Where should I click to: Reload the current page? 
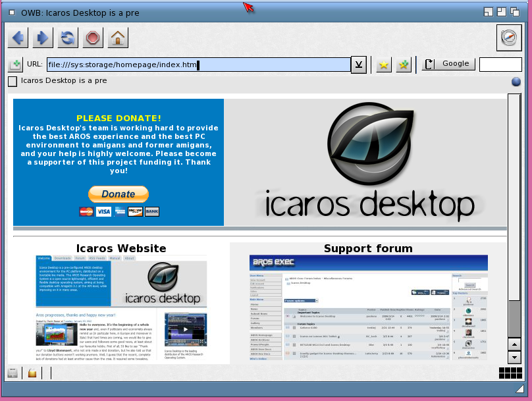coord(68,38)
